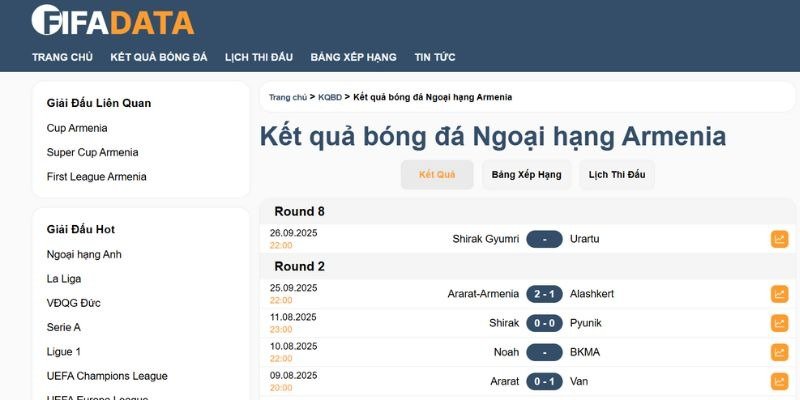Open stats chart icon for Ararat-Armenia–Alashkert match
Viewport: 800px width, 400px height.
tap(779, 294)
